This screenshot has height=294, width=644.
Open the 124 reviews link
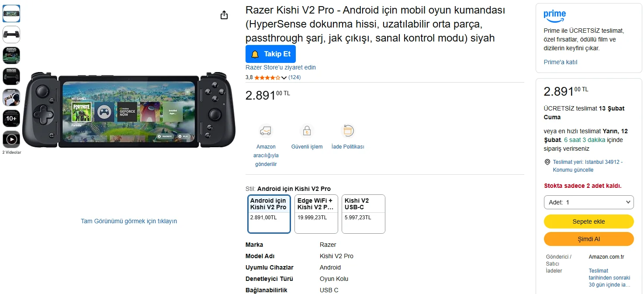point(294,77)
